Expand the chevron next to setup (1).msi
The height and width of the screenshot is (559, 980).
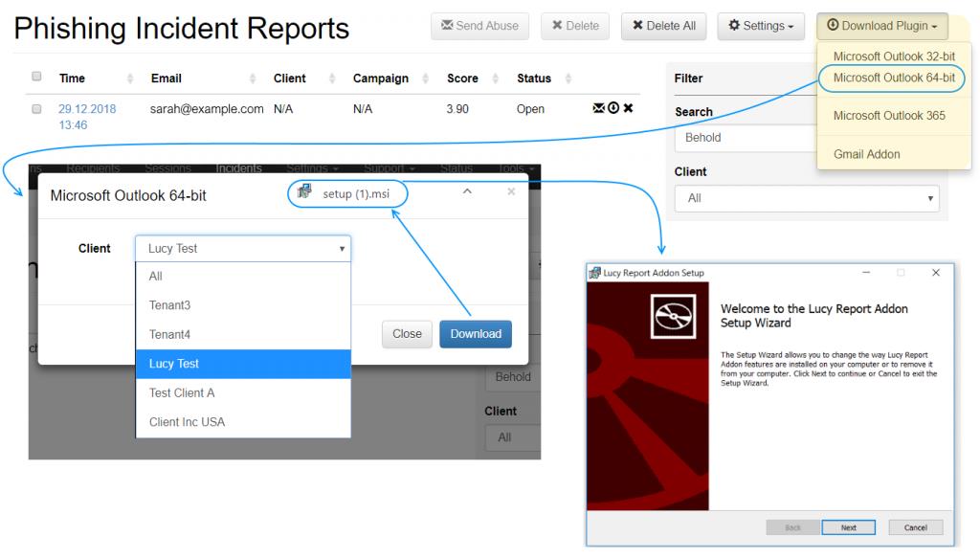pos(467,191)
